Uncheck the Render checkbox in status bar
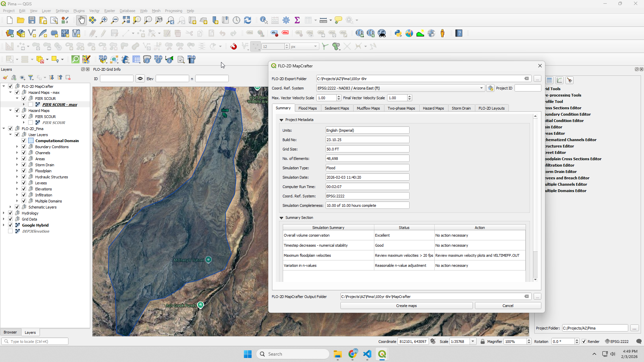644x362 pixels. tap(584, 342)
